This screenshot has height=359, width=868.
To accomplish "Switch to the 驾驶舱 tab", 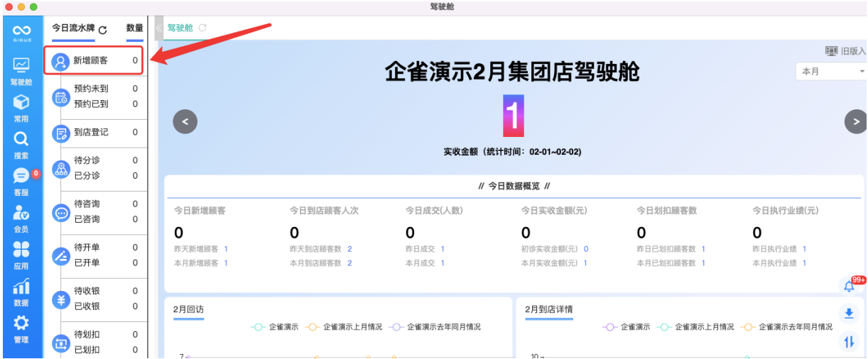I will 180,28.
